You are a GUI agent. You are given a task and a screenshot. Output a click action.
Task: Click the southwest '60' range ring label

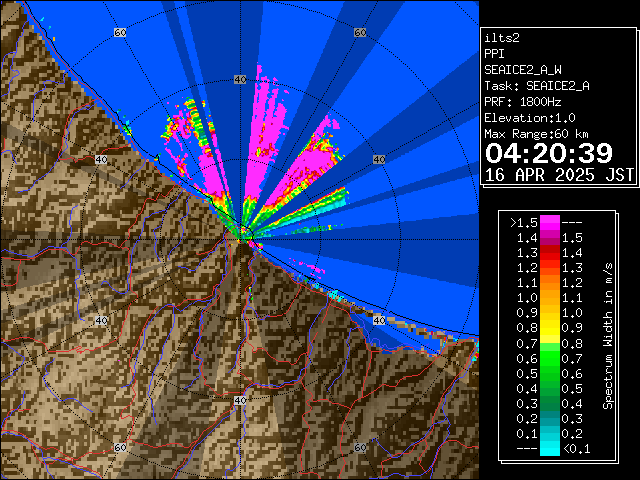[120, 447]
